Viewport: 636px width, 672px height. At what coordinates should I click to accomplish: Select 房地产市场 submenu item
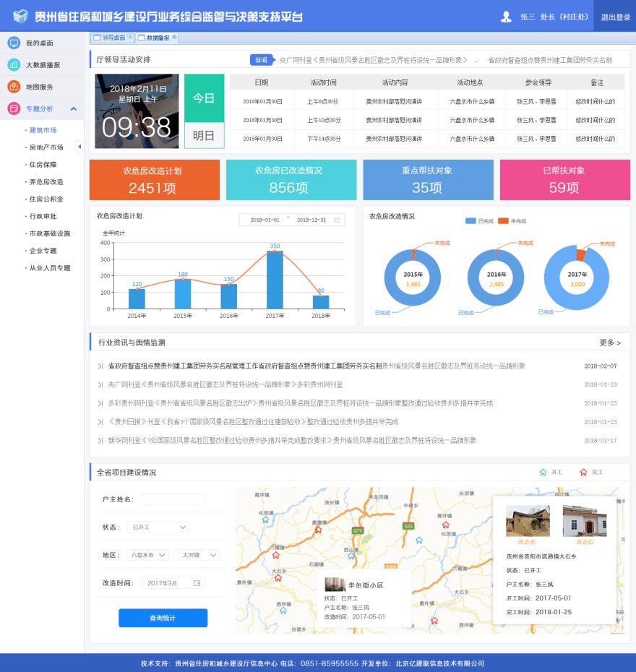pyautogui.click(x=46, y=147)
